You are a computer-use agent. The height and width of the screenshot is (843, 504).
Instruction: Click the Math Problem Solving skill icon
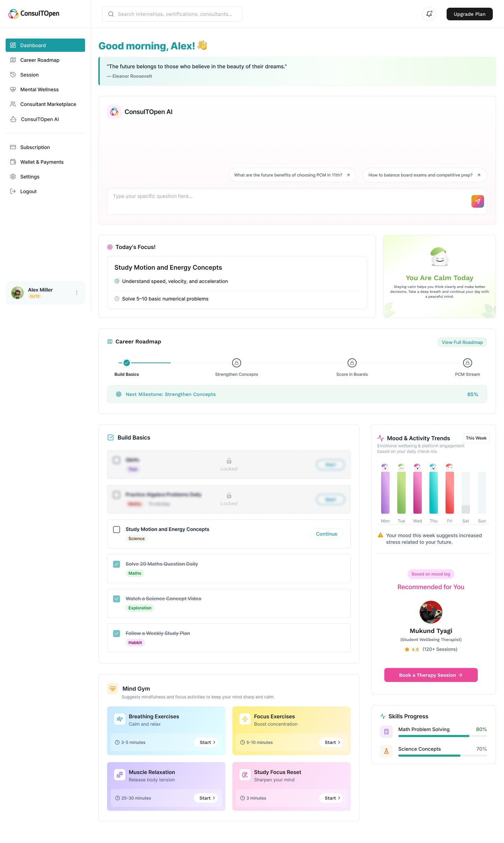[386, 732]
